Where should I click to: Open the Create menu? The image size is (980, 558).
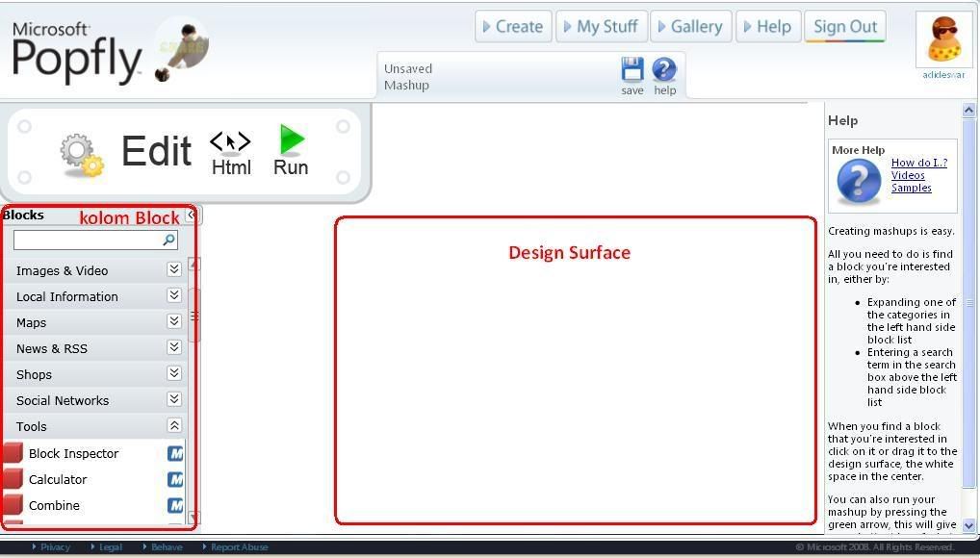pyautogui.click(x=513, y=26)
